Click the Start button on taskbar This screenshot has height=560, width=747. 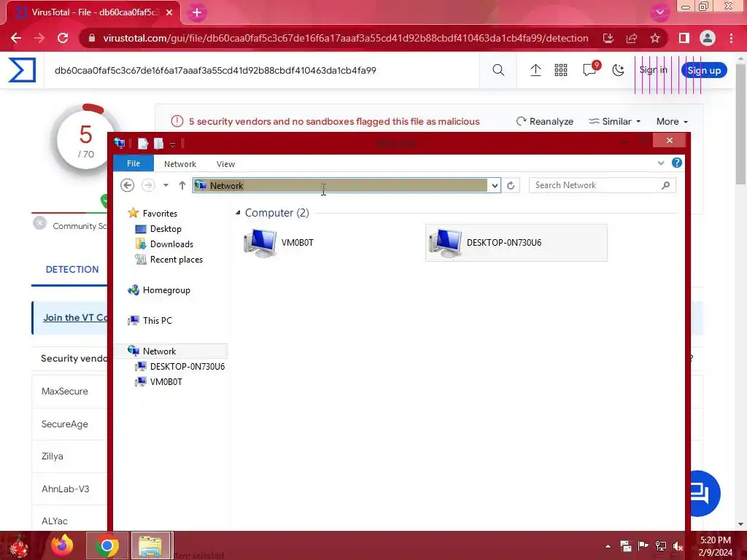pyautogui.click(x=20, y=545)
